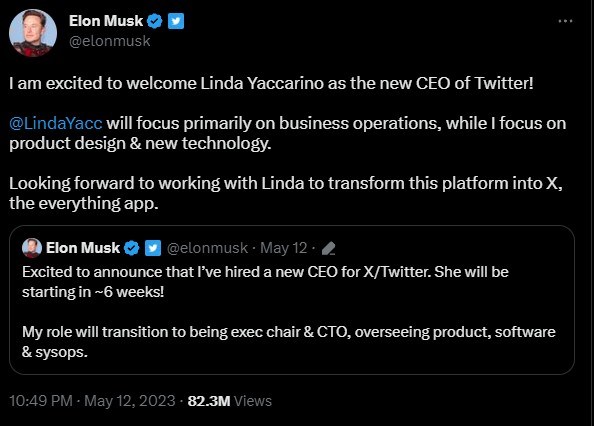Click the @elonmusk handle under the header name
Image resolution: width=594 pixels, height=426 pixels.
(x=110, y=41)
